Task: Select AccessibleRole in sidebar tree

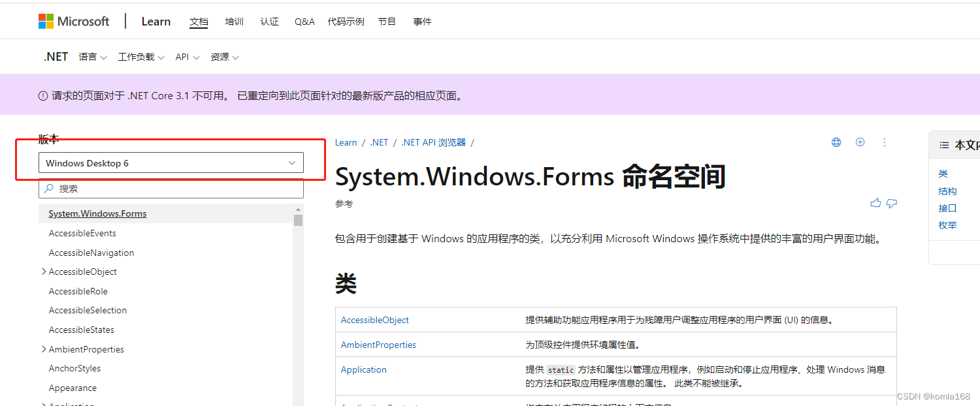Action: 78,291
